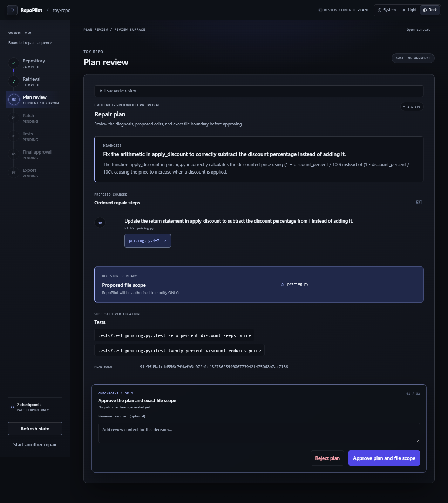Screen dimensions: 448x503
Task: Click the 'Bounded repair sequence' text
Action: point(30,43)
